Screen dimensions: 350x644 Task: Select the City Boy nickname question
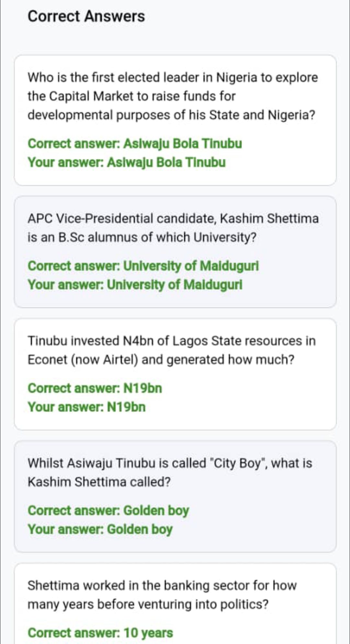[x=170, y=472]
